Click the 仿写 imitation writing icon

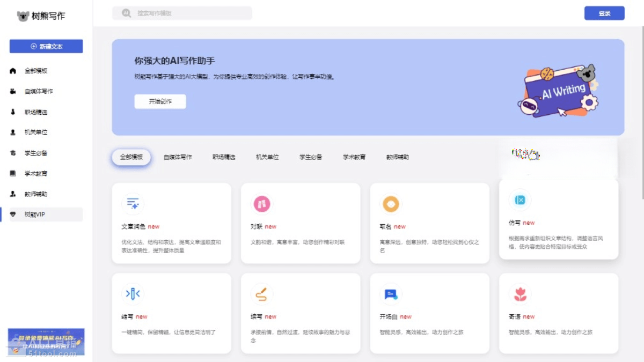pos(519,200)
